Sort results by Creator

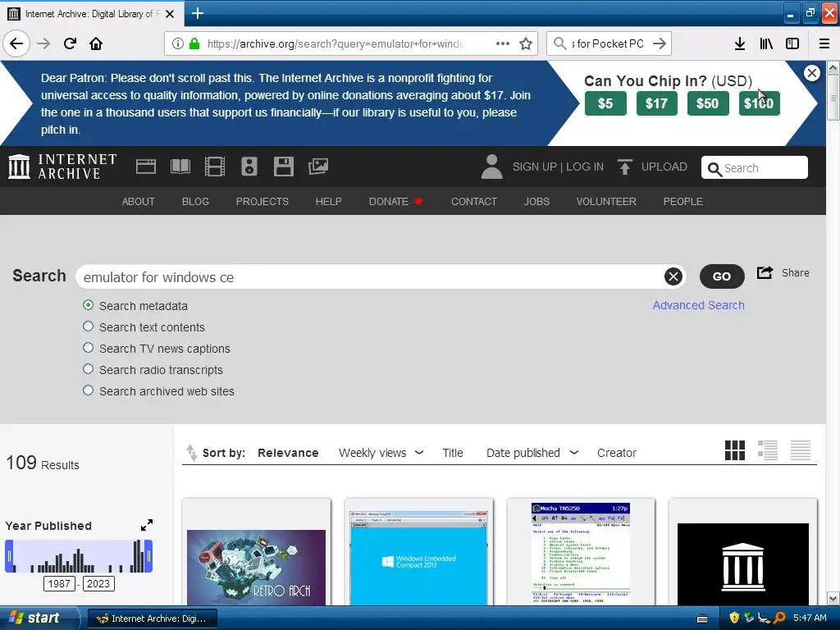tap(617, 453)
